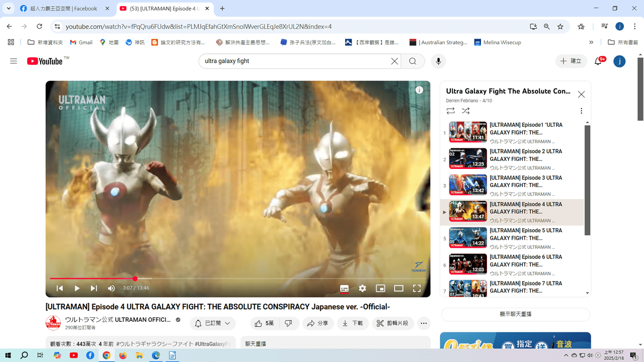
Task: Install app icon in address bar
Action: point(533,26)
